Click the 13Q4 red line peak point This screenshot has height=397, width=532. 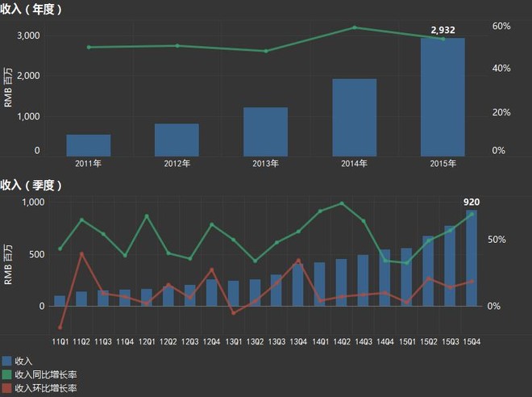tap(298, 261)
